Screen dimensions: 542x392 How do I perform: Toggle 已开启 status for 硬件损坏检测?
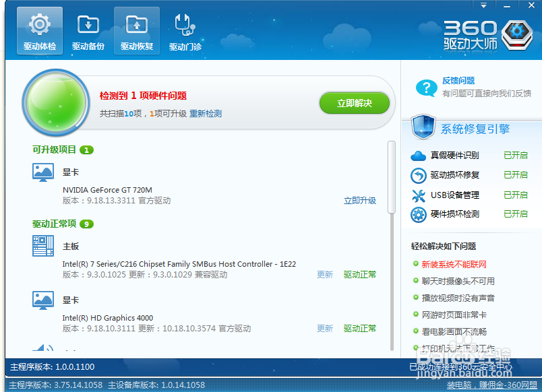pyautogui.click(x=516, y=214)
